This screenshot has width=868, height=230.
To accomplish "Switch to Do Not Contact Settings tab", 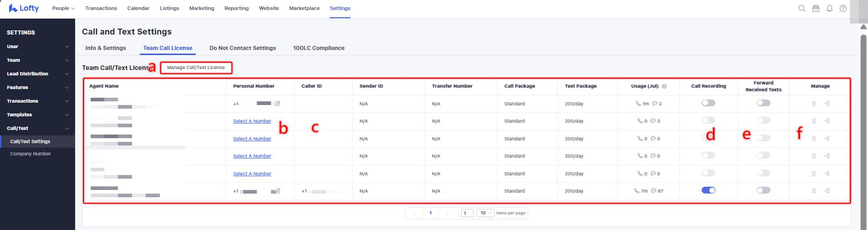I will coord(242,48).
